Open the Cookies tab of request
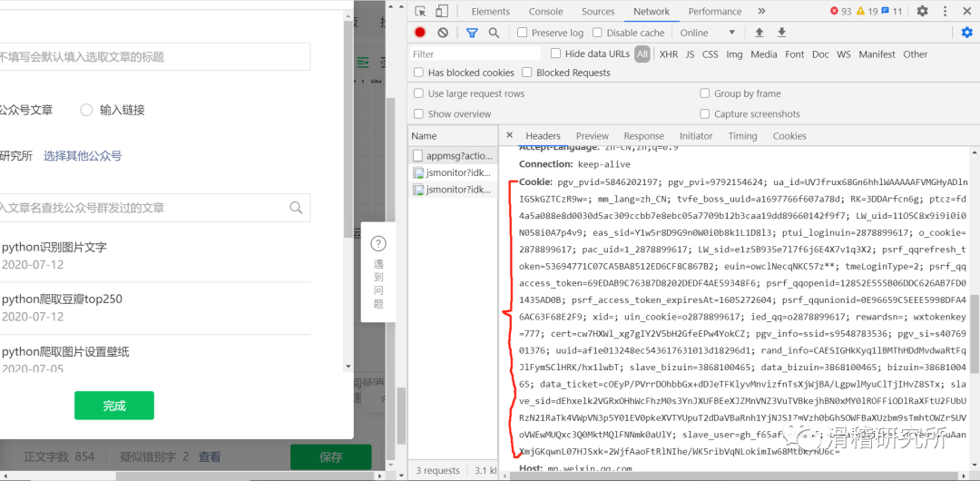This screenshot has height=481, width=980. click(789, 136)
